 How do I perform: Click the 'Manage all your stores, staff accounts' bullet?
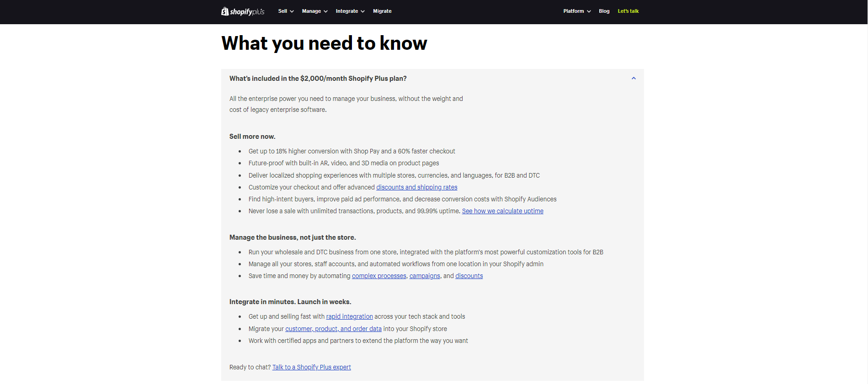(396, 264)
